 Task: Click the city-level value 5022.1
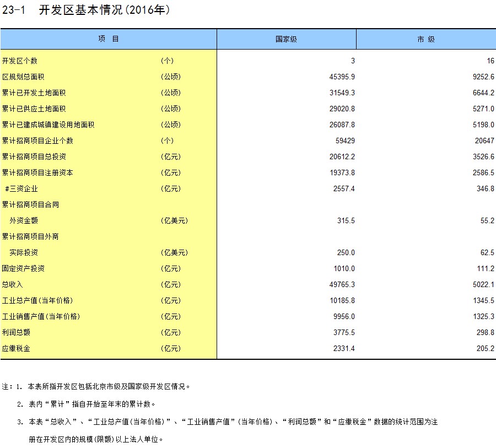coord(483,285)
